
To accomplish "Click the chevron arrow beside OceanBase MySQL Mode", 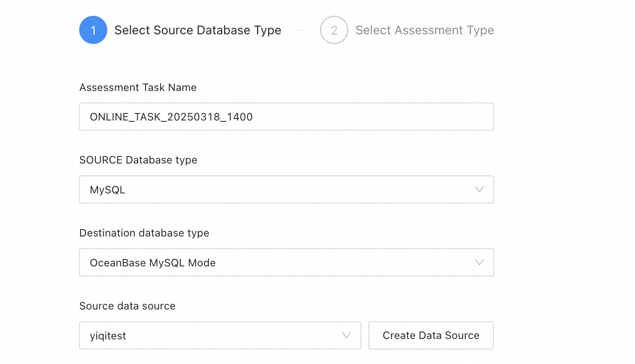I will [479, 262].
